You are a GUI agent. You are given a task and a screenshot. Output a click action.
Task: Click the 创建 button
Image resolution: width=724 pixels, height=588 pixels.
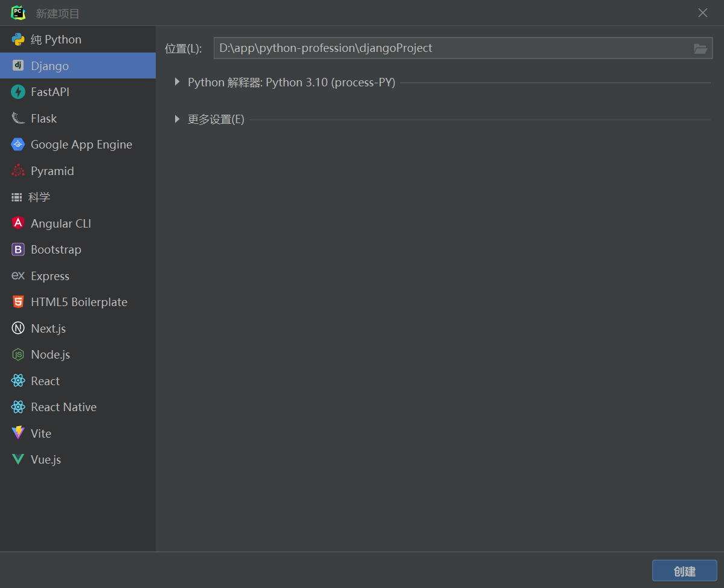pyautogui.click(x=684, y=571)
